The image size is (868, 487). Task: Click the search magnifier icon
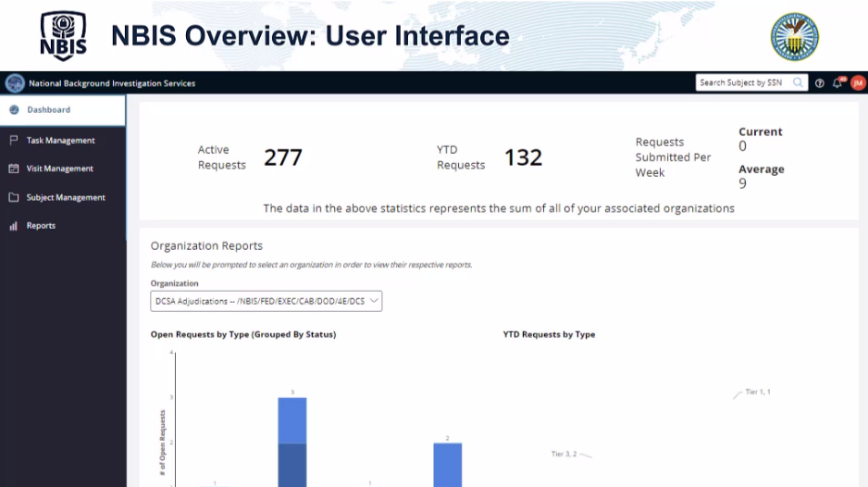tap(798, 82)
